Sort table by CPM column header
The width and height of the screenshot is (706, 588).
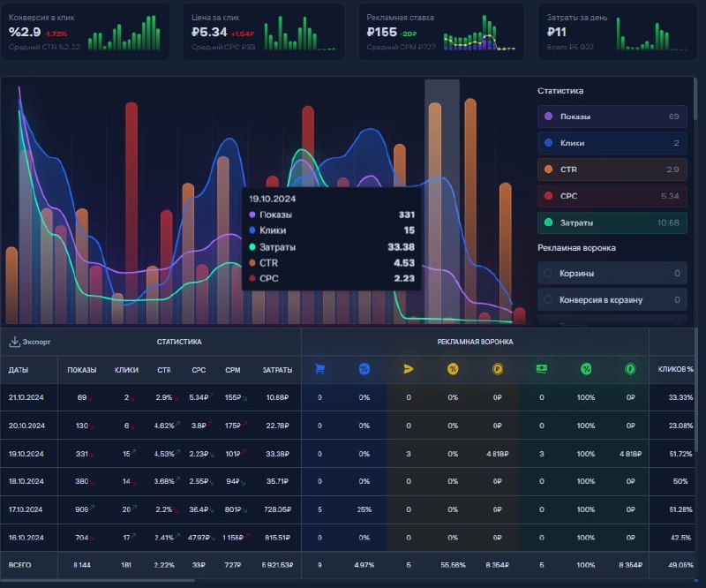click(233, 370)
